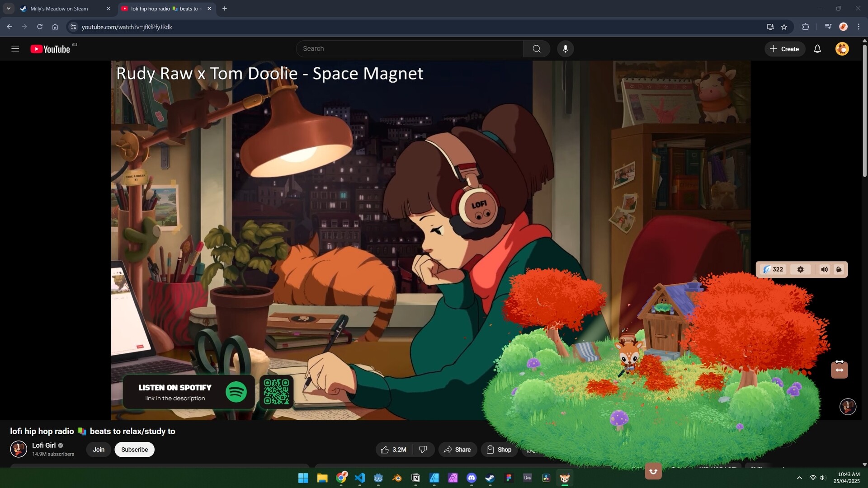Start a voice search on YouTube
The height and width of the screenshot is (488, 868).
pos(566,48)
